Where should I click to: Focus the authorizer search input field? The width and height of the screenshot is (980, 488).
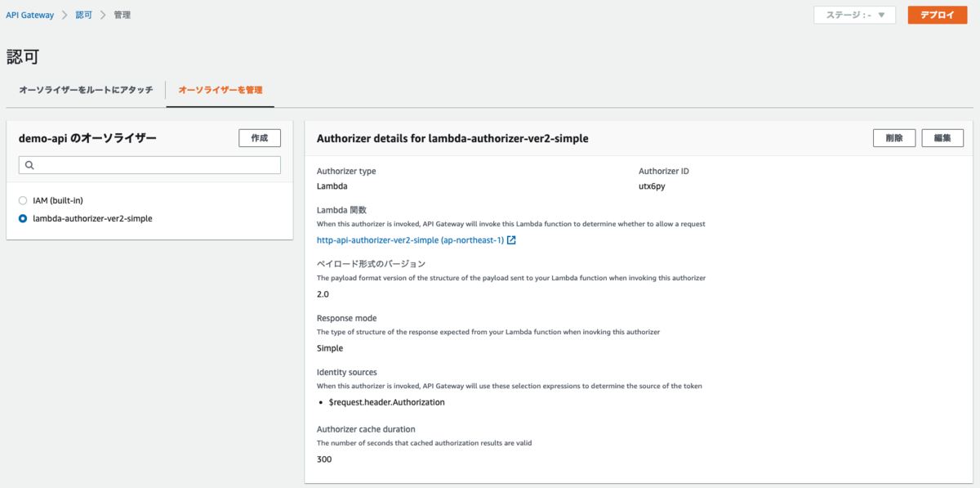pyautogui.click(x=155, y=165)
